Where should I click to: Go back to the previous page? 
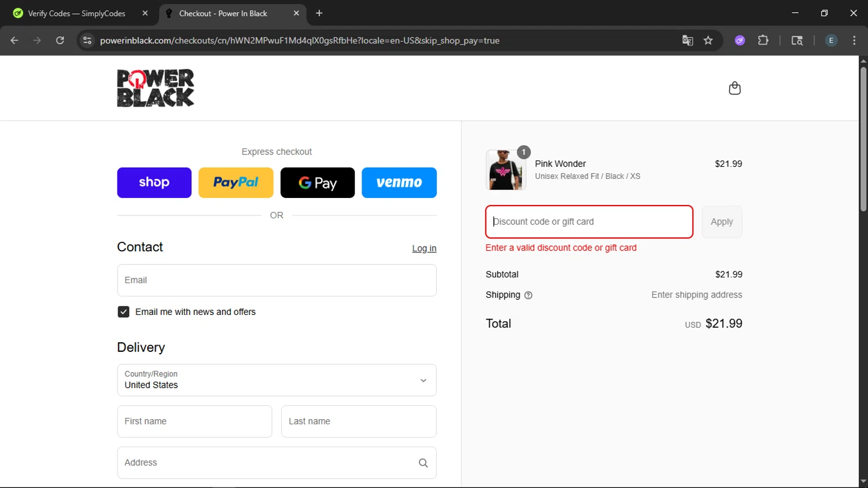14,41
